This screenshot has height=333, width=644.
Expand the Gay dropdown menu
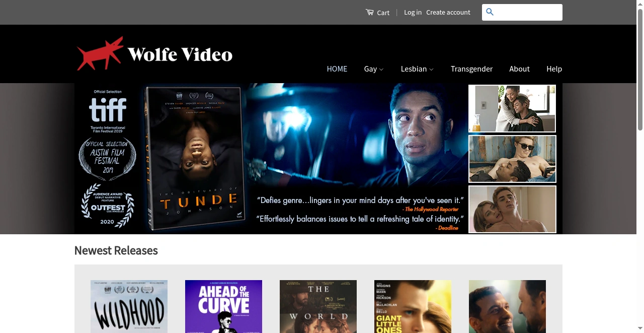click(x=374, y=69)
